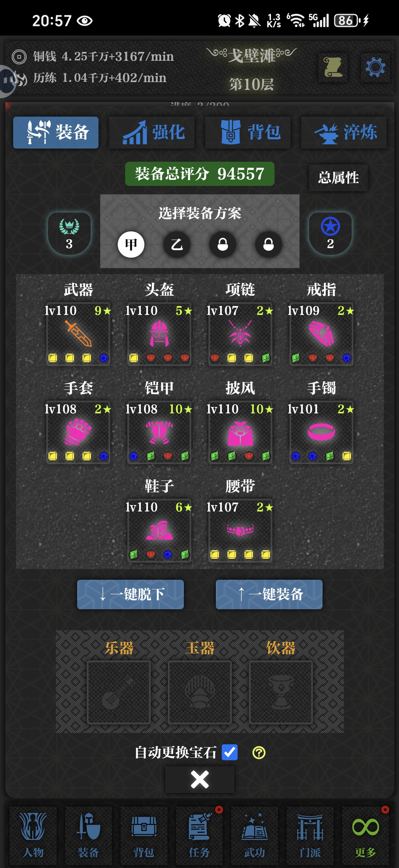Tap the status bar alarm icon

coord(224,21)
